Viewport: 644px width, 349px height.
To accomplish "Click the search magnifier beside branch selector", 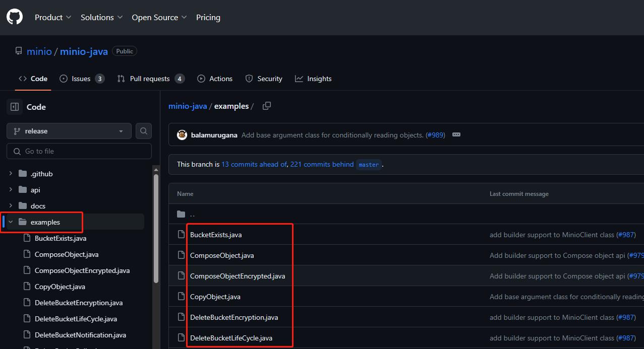I will point(144,131).
